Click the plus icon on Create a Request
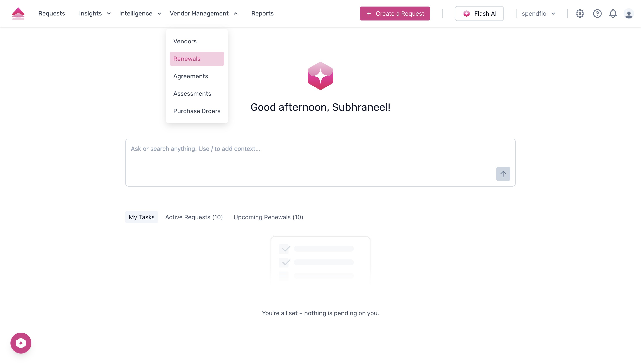 (368, 14)
